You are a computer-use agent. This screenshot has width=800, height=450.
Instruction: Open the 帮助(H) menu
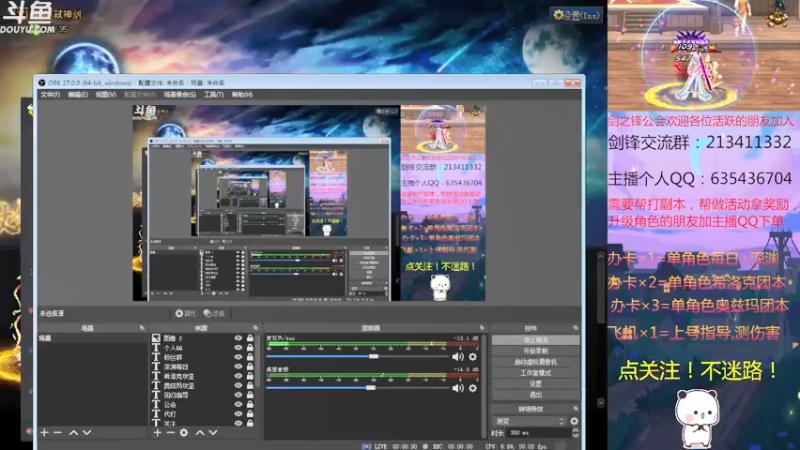(242, 94)
